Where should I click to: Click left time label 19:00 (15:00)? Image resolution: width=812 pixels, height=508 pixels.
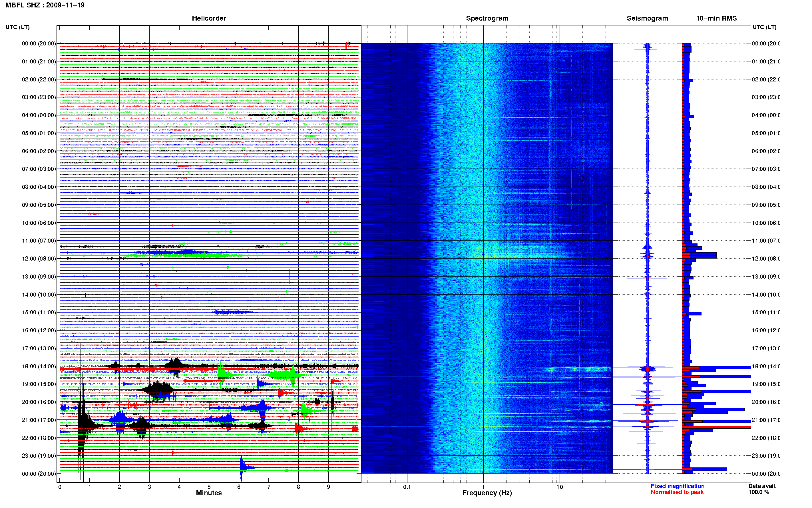click(x=39, y=384)
